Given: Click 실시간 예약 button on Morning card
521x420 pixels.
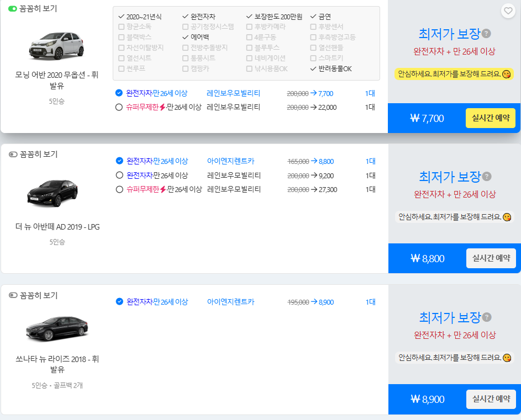Looking at the screenshot, I should 490,118.
